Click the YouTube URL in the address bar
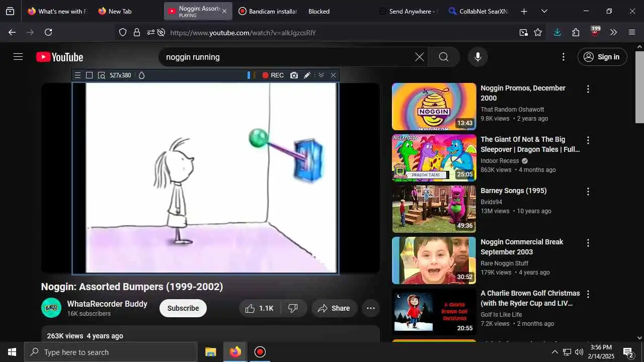 click(x=243, y=33)
